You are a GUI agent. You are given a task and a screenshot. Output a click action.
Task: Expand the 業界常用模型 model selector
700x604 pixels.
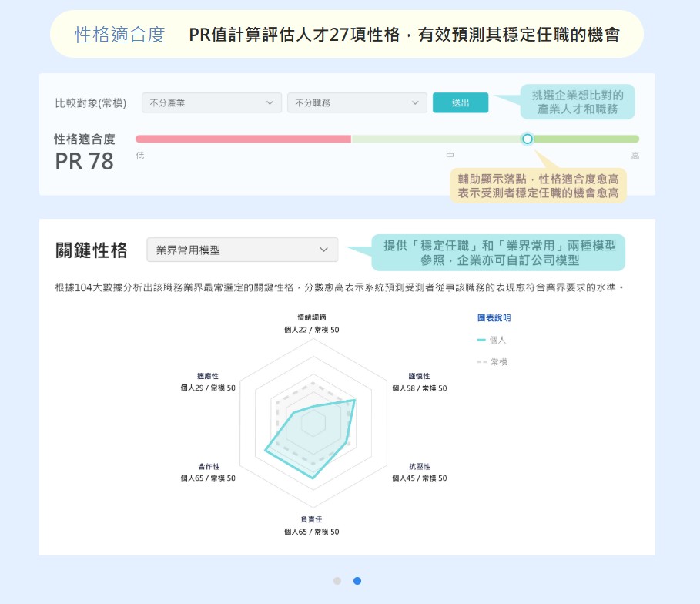(243, 250)
